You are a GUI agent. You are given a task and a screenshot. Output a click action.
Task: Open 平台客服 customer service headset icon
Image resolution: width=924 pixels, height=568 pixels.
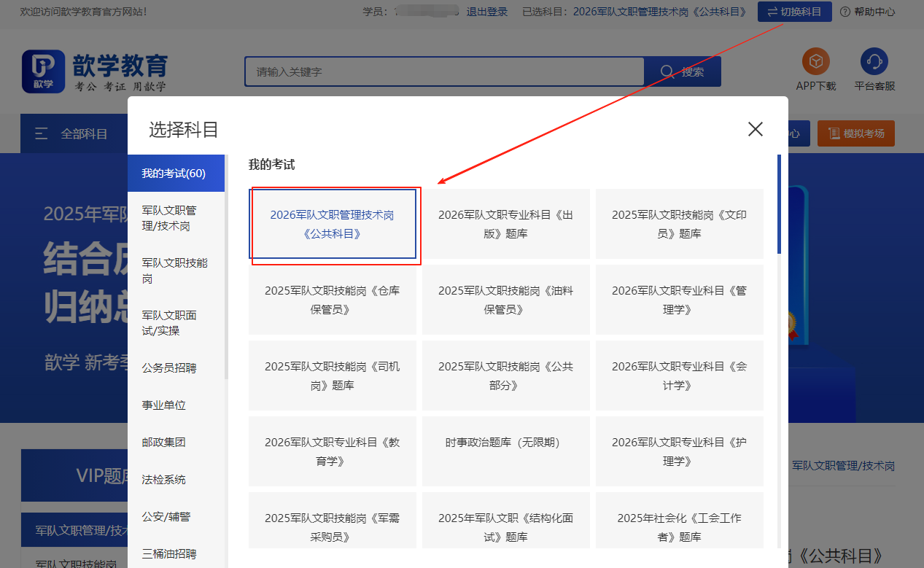click(874, 62)
